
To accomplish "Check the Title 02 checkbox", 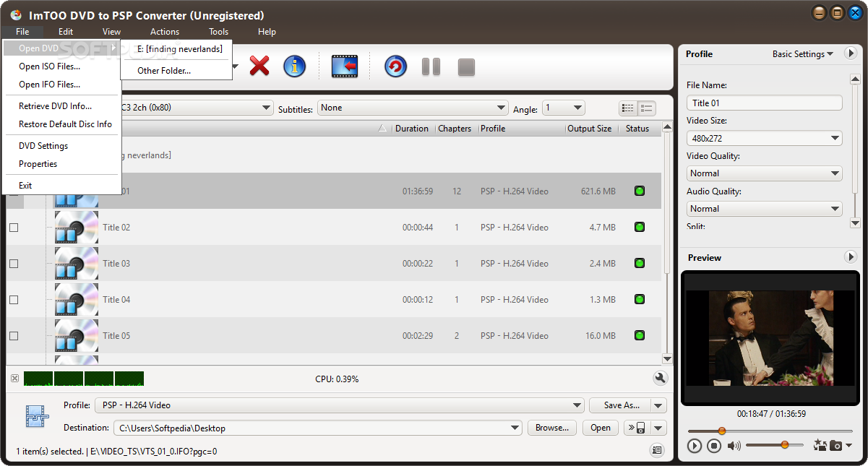I will [x=14, y=228].
